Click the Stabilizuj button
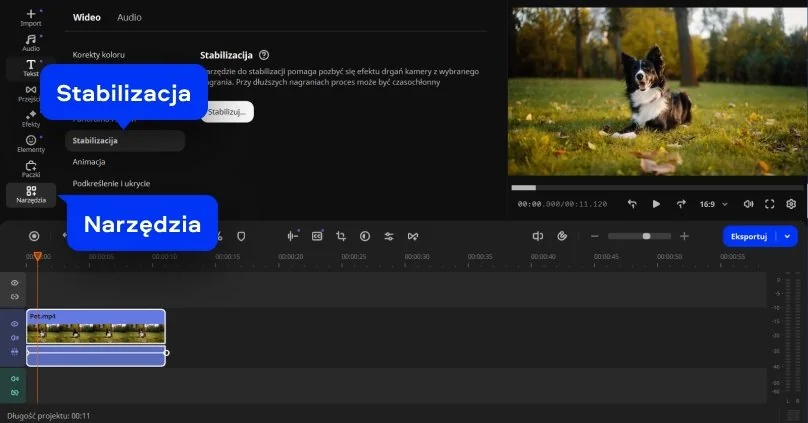Image resolution: width=808 pixels, height=423 pixels. 227,112
